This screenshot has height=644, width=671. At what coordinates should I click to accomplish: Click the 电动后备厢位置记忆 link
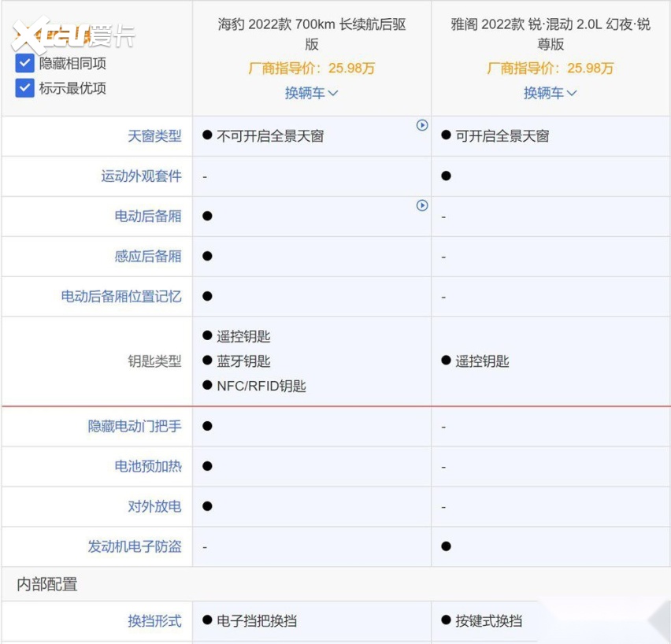pos(121,297)
